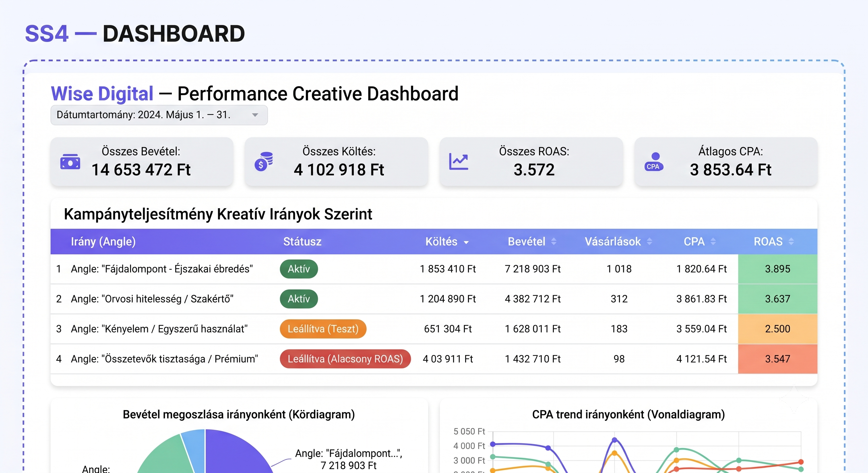This screenshot has width=868, height=473.
Task: Click cost value 1 204 890 Ft
Action: point(448,299)
